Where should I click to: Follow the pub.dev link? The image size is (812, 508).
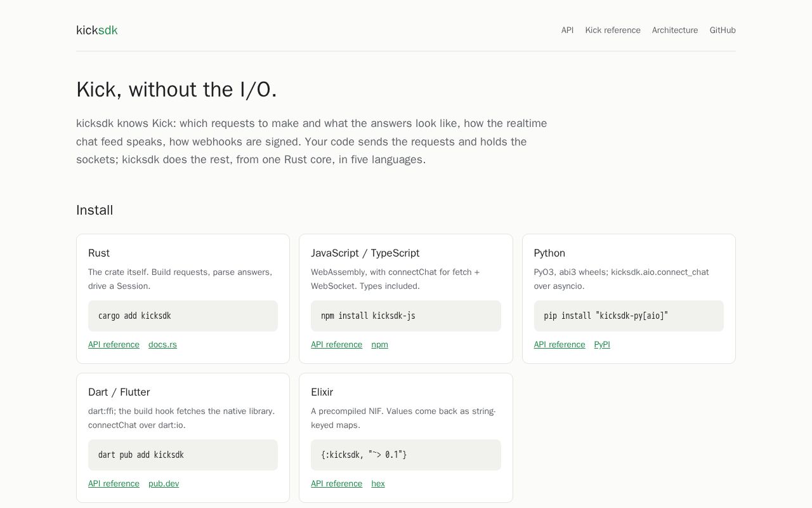[164, 484]
